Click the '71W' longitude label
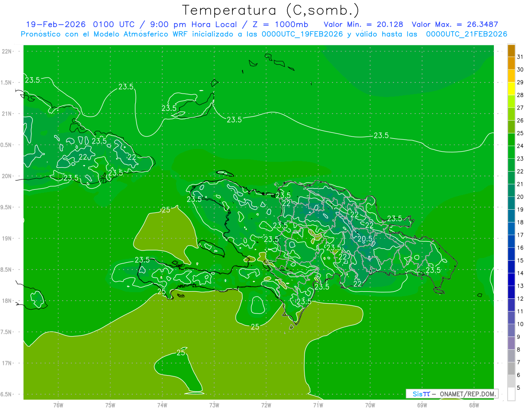 tap(318, 405)
